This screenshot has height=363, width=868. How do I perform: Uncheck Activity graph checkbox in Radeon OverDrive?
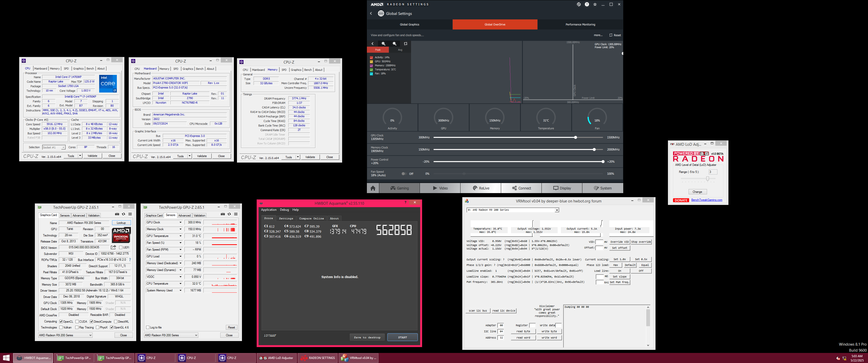click(372, 57)
